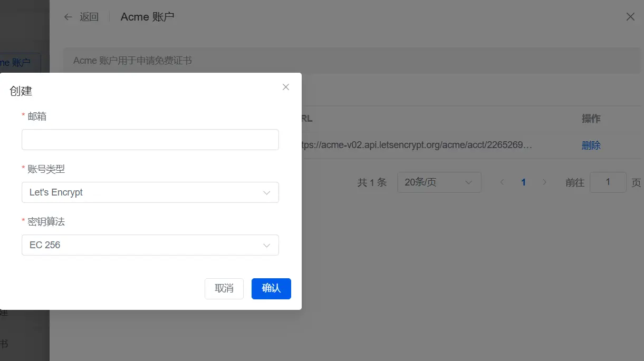The height and width of the screenshot is (361, 644).
Task: Click the back arrow icon
Action: point(68,17)
